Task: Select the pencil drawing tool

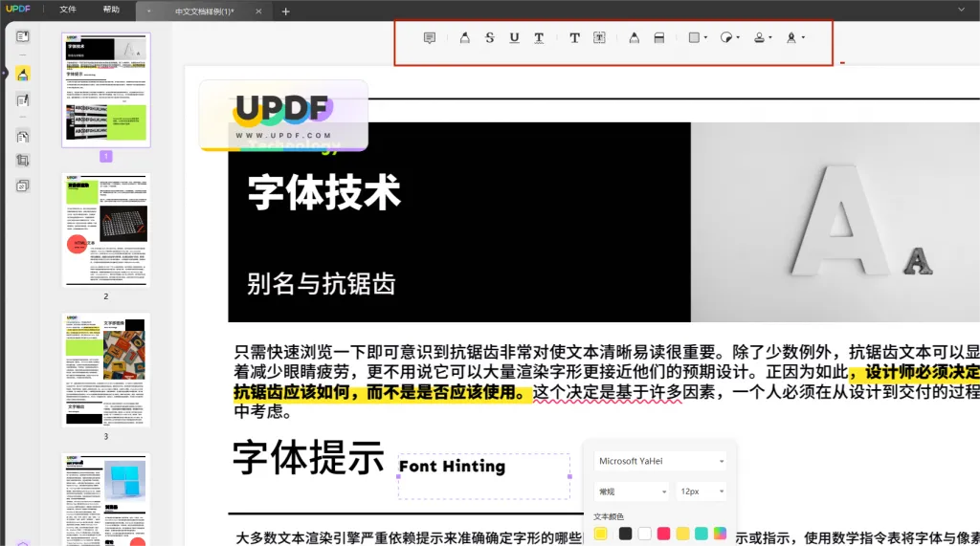Action: point(634,38)
